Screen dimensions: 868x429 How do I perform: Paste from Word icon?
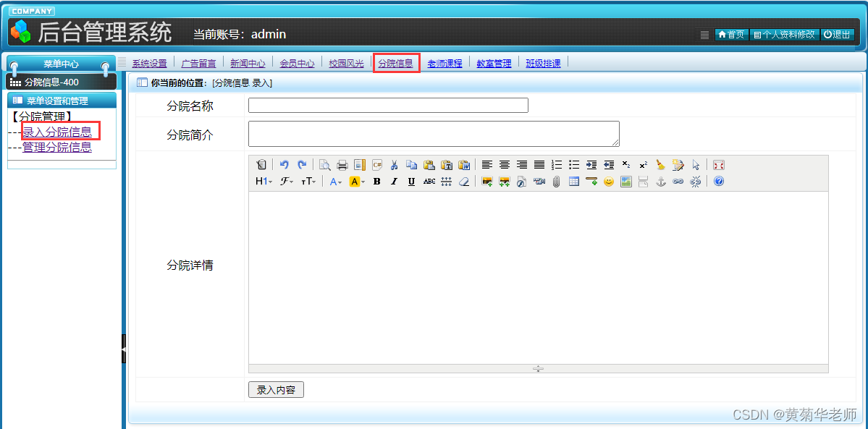pos(464,165)
